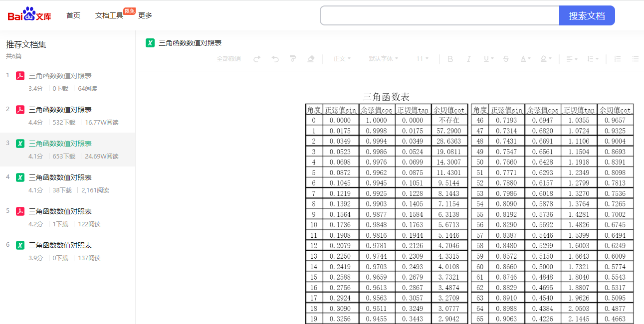The width and height of the screenshot is (644, 324).
Task: Open recommended document 2 with 532下载
Action: click(67, 116)
